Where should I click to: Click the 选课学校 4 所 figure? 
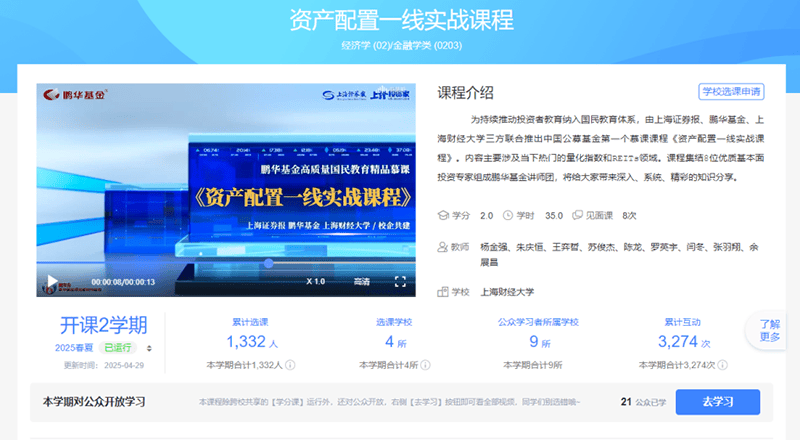[x=395, y=341]
